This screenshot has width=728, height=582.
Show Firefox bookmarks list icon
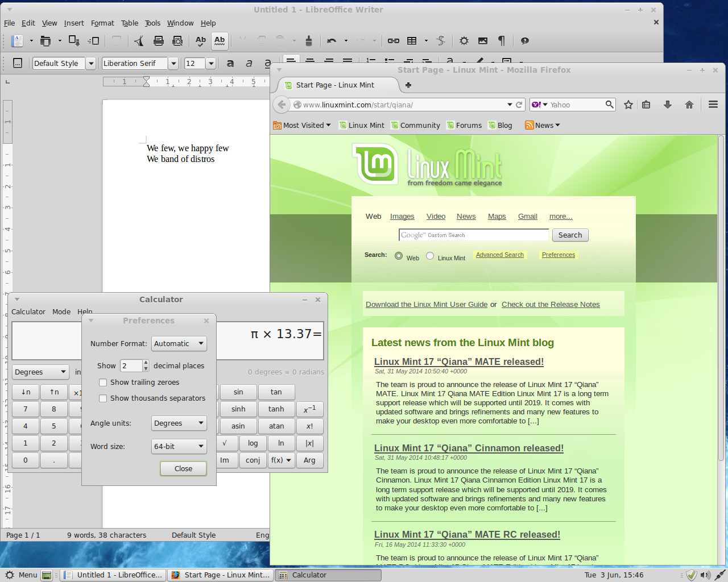(646, 105)
